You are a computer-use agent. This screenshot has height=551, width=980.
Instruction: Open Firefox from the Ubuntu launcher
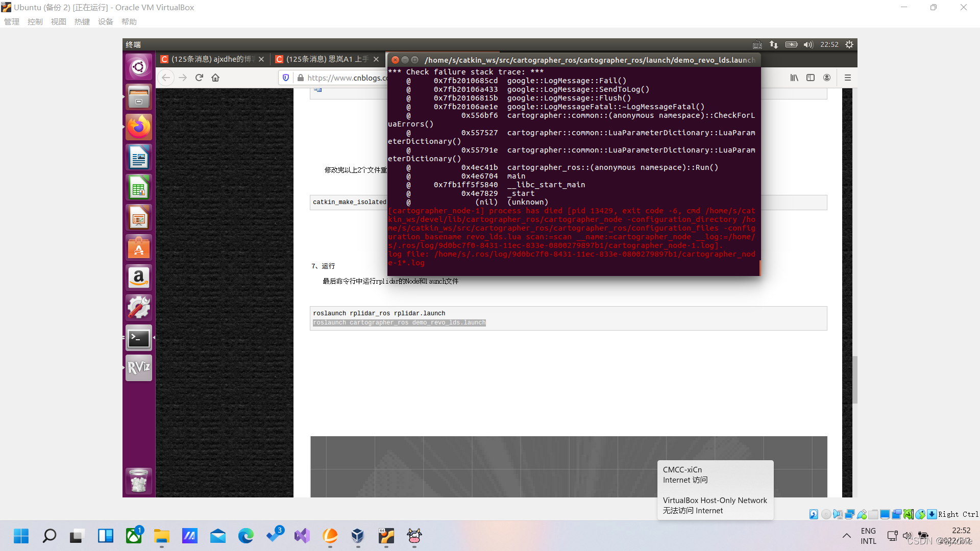[138, 127]
